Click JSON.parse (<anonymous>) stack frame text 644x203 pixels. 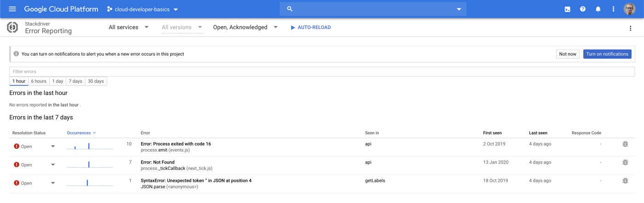[169, 187]
